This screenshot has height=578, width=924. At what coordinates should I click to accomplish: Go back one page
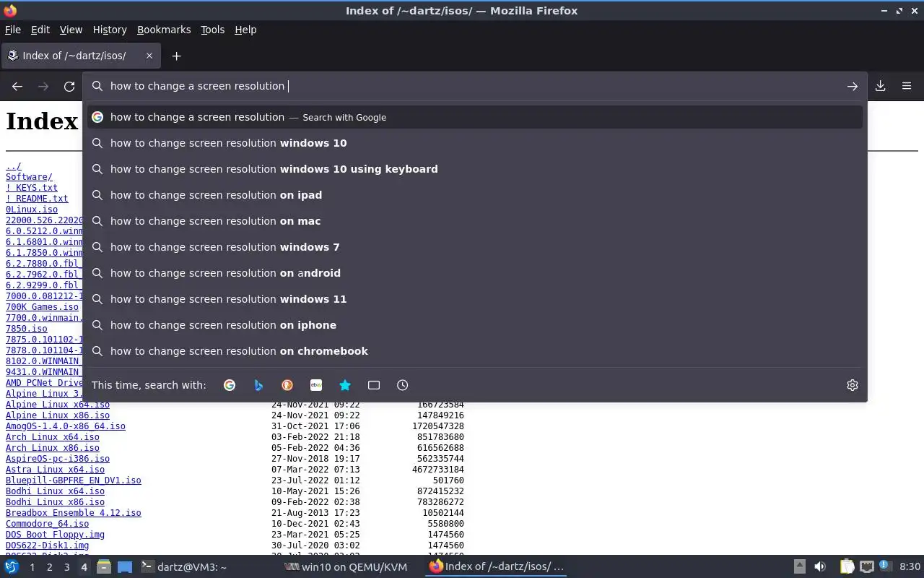click(x=17, y=86)
